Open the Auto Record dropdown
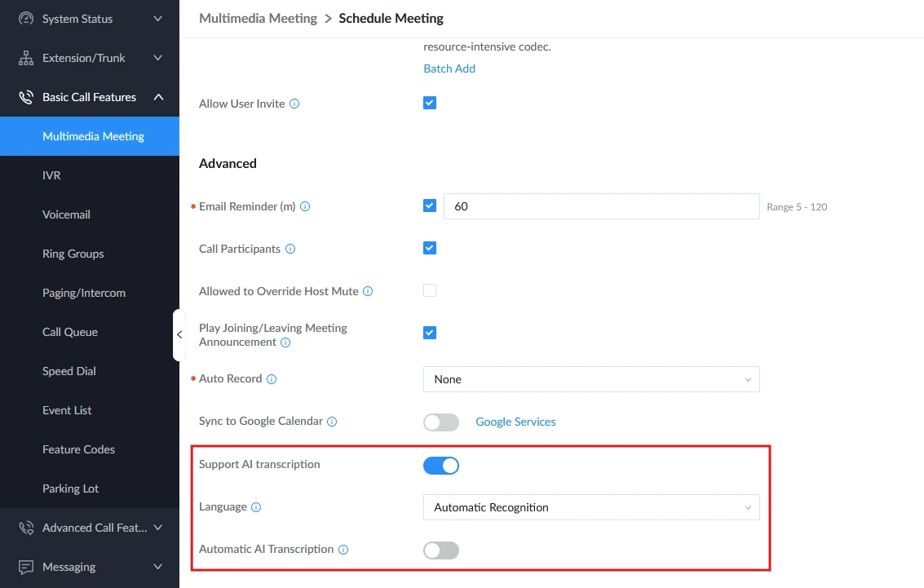 tap(591, 379)
